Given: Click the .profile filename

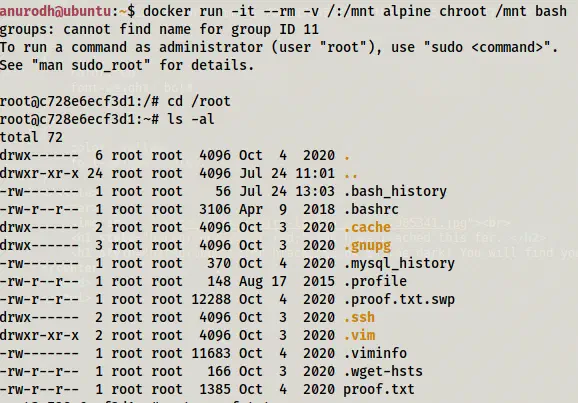Looking at the screenshot, I should [x=375, y=282].
